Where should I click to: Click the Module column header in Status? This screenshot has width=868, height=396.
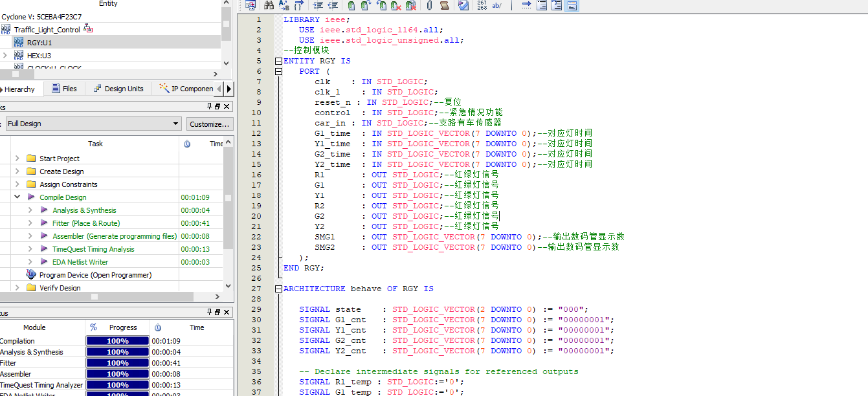pyautogui.click(x=34, y=327)
